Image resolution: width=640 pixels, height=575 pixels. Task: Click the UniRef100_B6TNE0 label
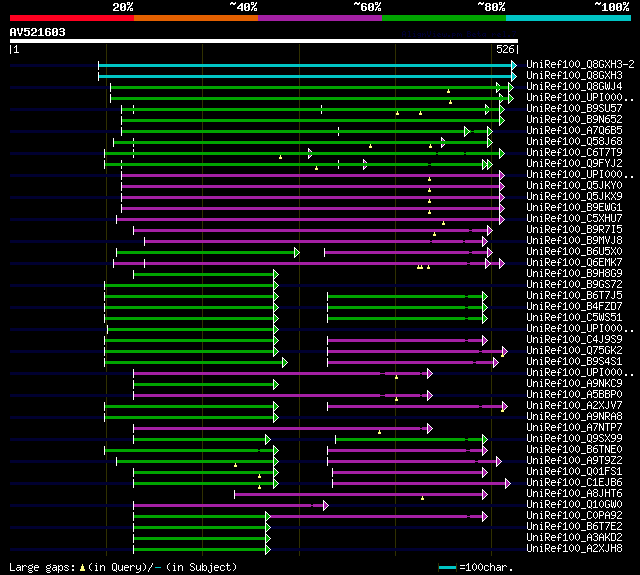tap(574, 450)
